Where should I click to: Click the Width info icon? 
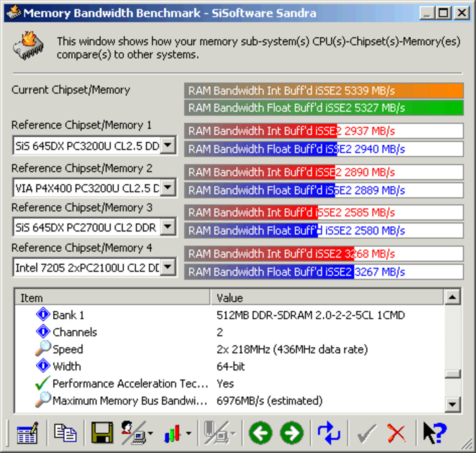(43, 365)
